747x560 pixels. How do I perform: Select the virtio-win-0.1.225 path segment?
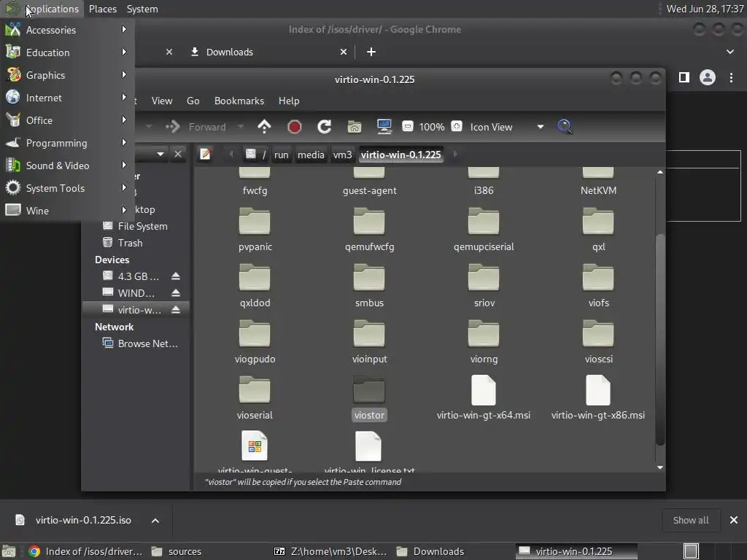[400, 155]
